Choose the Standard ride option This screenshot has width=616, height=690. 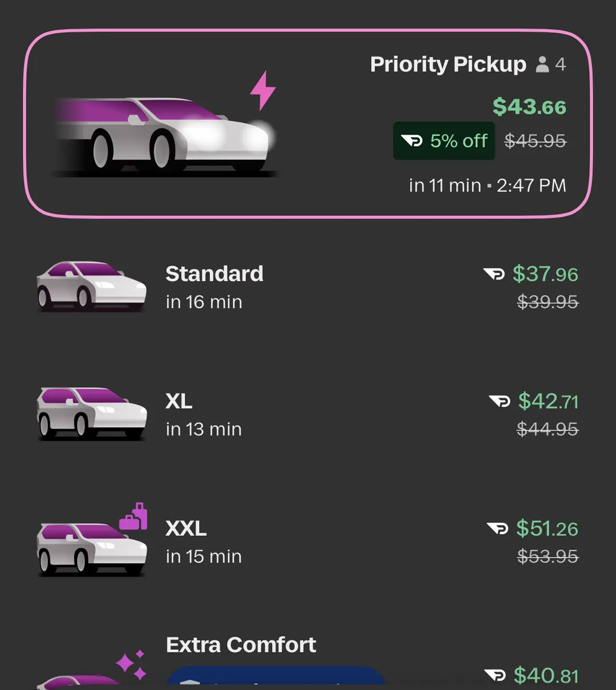pos(308,287)
